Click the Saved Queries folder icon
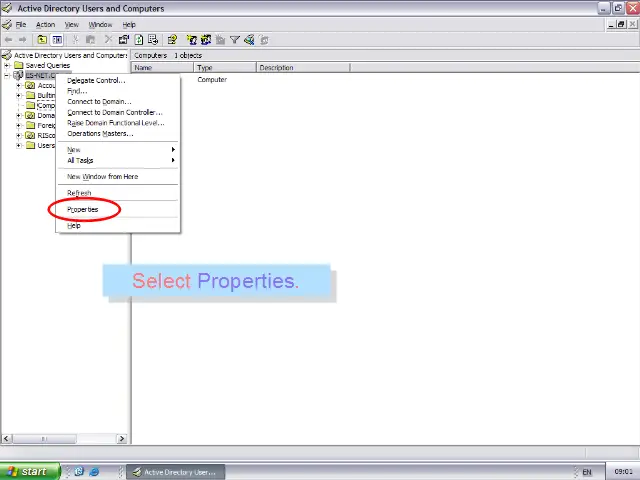Image resolution: width=640 pixels, height=480 pixels. [19, 65]
